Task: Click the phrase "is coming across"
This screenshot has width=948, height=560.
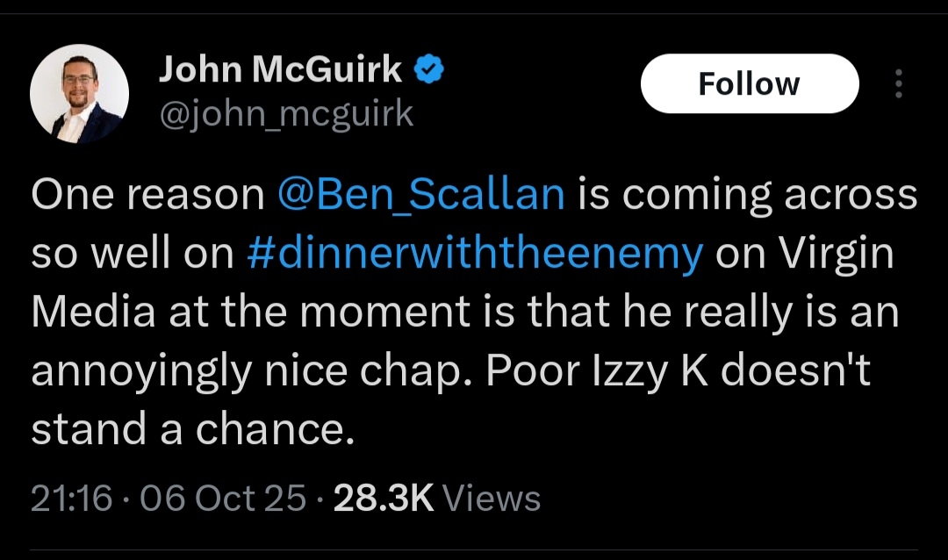Action: point(746,195)
